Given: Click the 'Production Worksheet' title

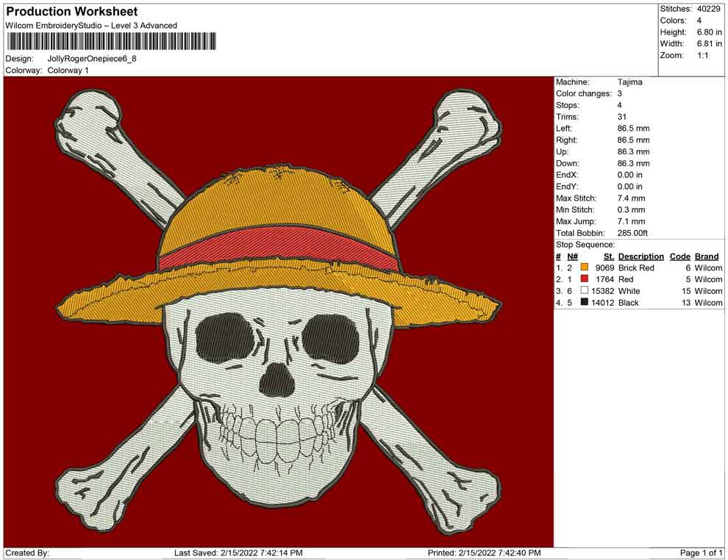Looking at the screenshot, I should click(72, 12).
